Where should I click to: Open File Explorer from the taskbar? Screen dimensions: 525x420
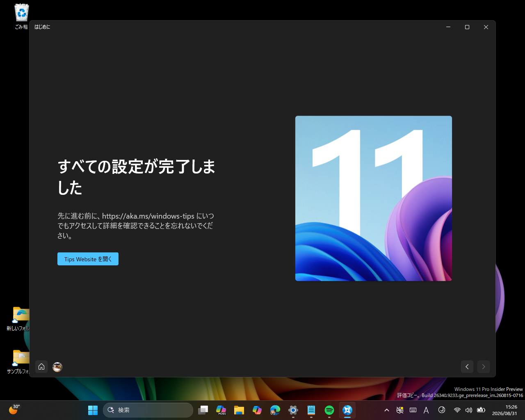coord(239,410)
